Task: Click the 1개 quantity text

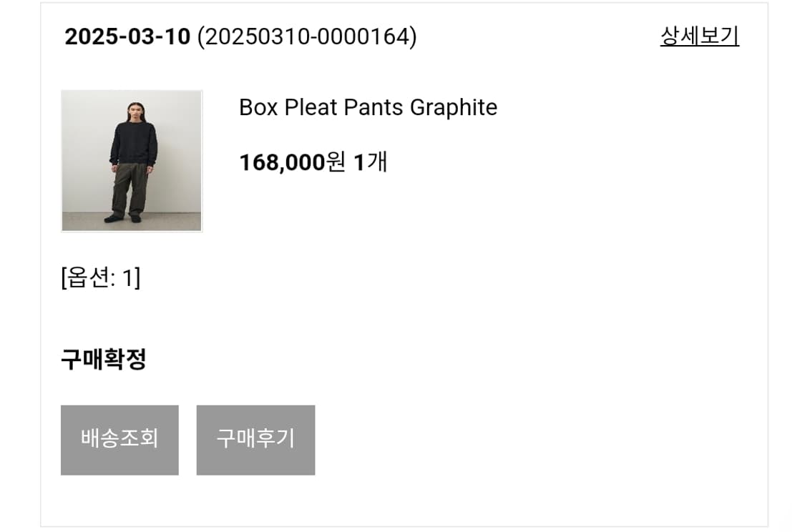Action: [371, 162]
